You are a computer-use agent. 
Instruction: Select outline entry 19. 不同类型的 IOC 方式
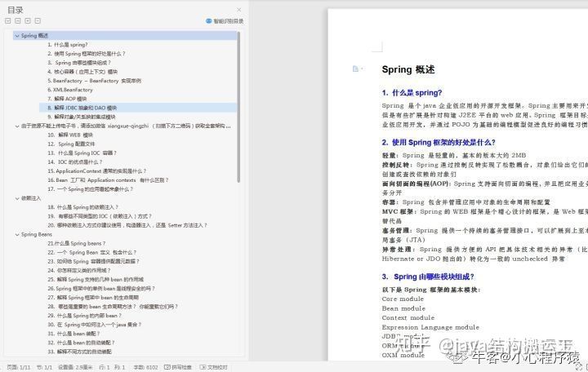pos(100,216)
